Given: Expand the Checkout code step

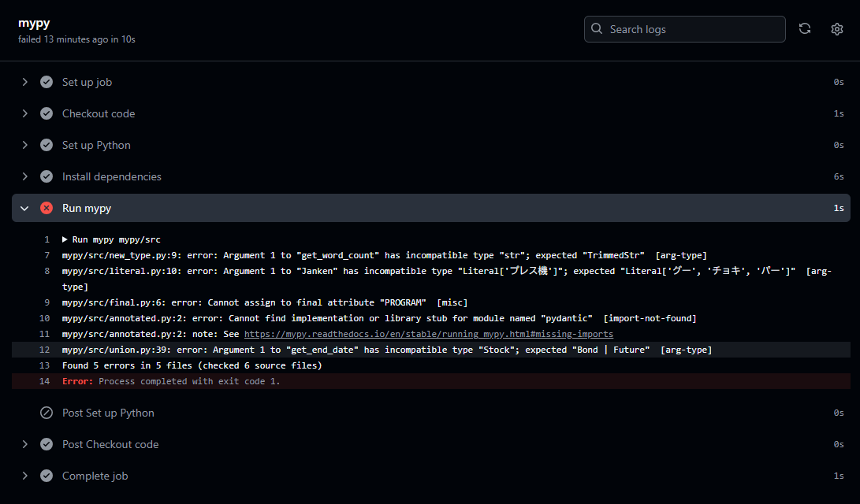Looking at the screenshot, I should (x=24, y=113).
